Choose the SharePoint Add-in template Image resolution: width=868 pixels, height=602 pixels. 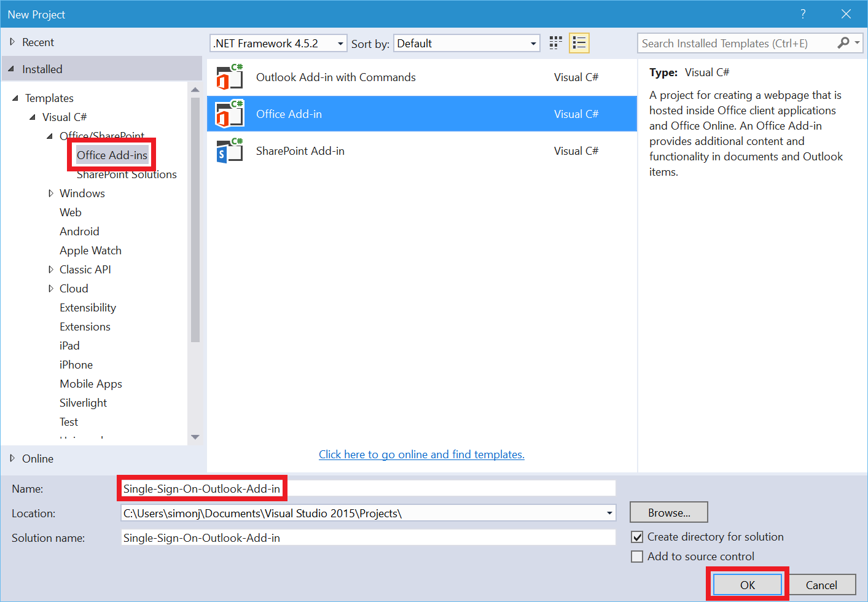tap(422, 151)
